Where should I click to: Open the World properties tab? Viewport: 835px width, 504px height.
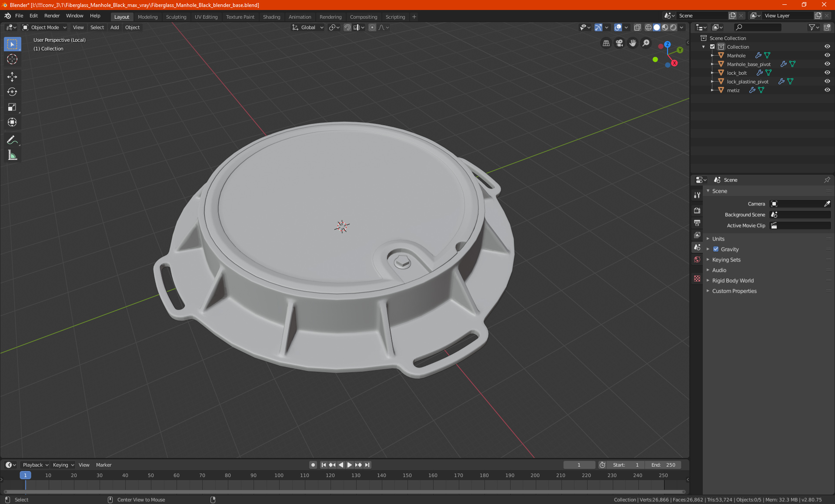[697, 259]
